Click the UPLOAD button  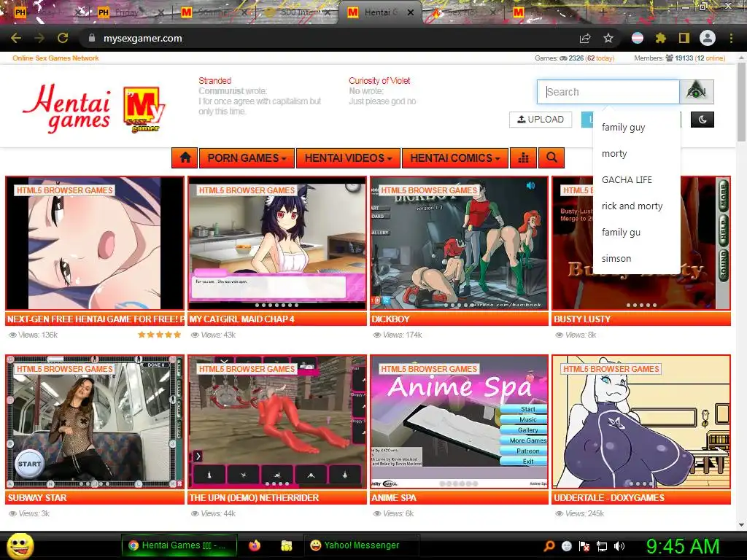click(541, 120)
